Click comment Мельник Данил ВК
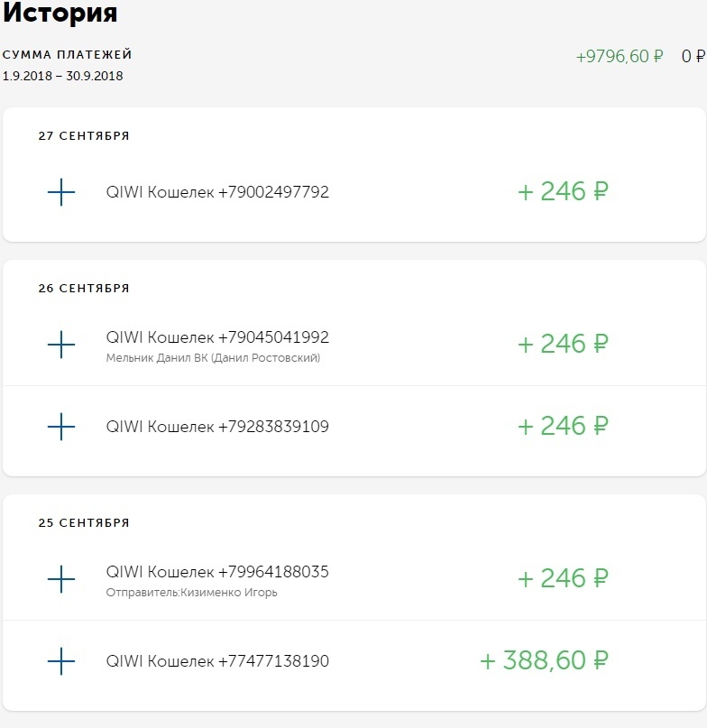The height and width of the screenshot is (728, 707). tap(213, 358)
